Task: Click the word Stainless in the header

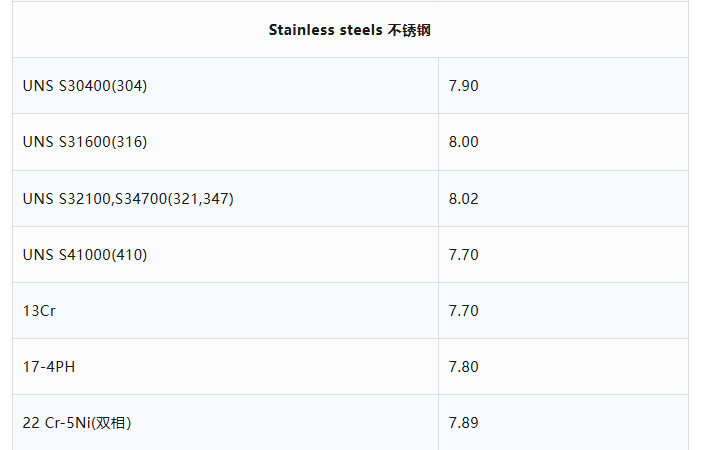Action: (300, 30)
